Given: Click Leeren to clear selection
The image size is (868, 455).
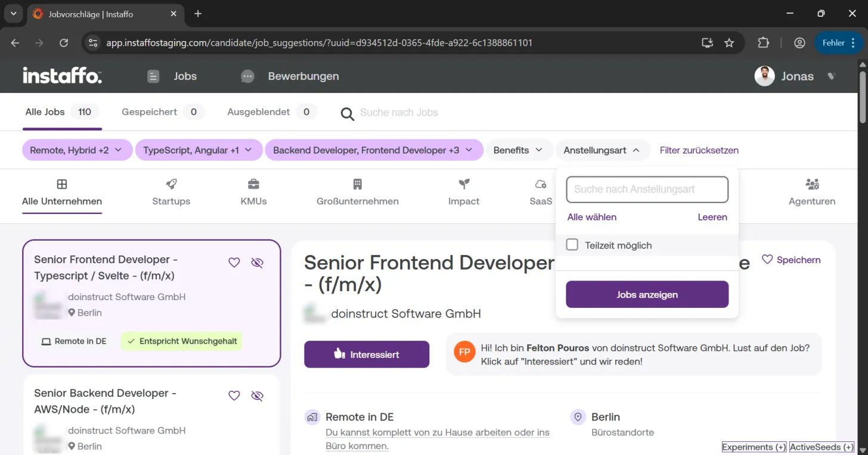Looking at the screenshot, I should tap(712, 217).
